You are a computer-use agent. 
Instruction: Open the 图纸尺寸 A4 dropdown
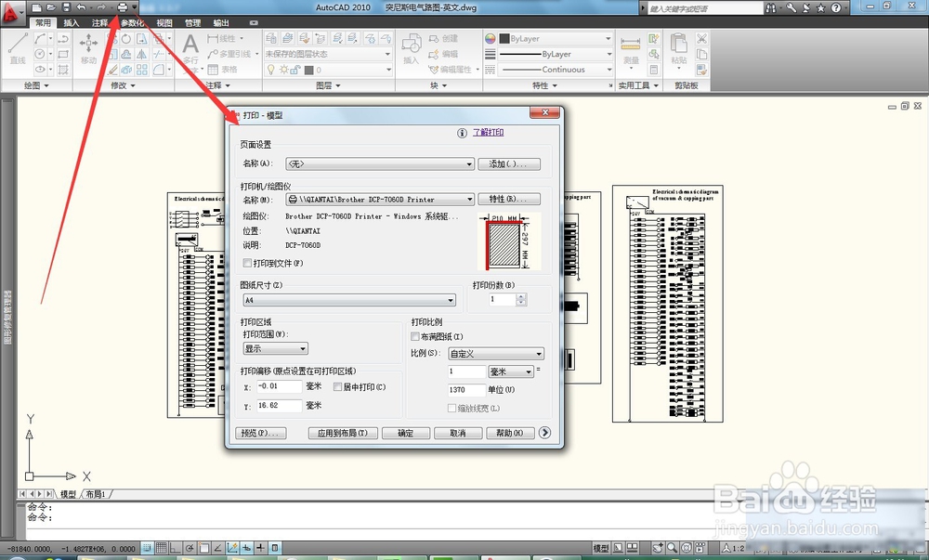[x=349, y=300]
